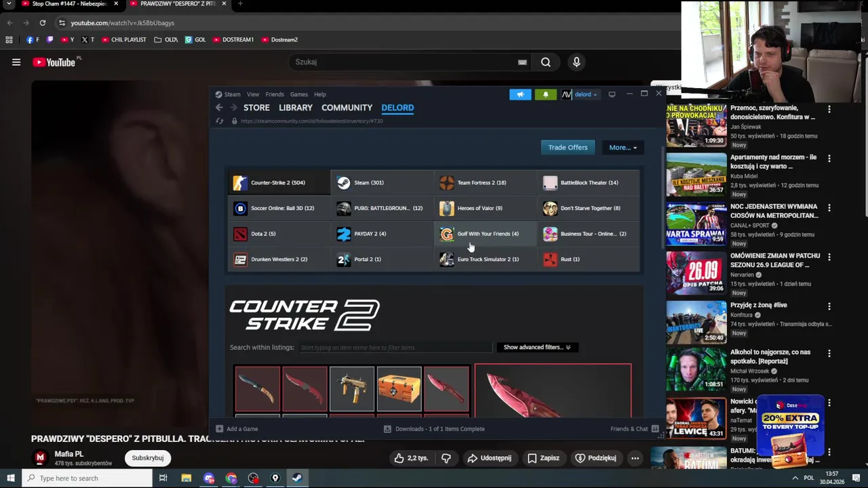Expand Show advanced filters

(536, 347)
